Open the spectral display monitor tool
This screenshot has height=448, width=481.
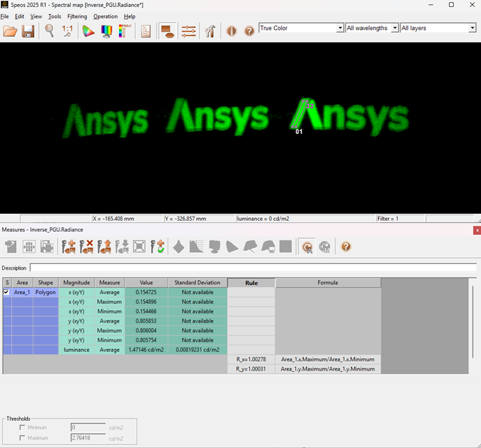pos(107,31)
